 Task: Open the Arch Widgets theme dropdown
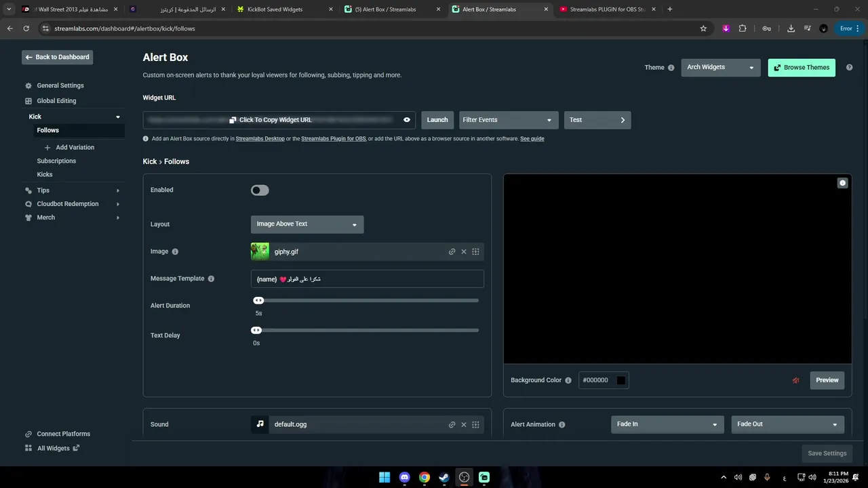721,67
